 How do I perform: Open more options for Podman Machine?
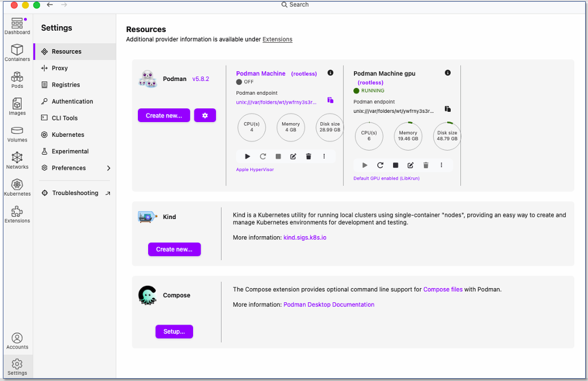[324, 156]
